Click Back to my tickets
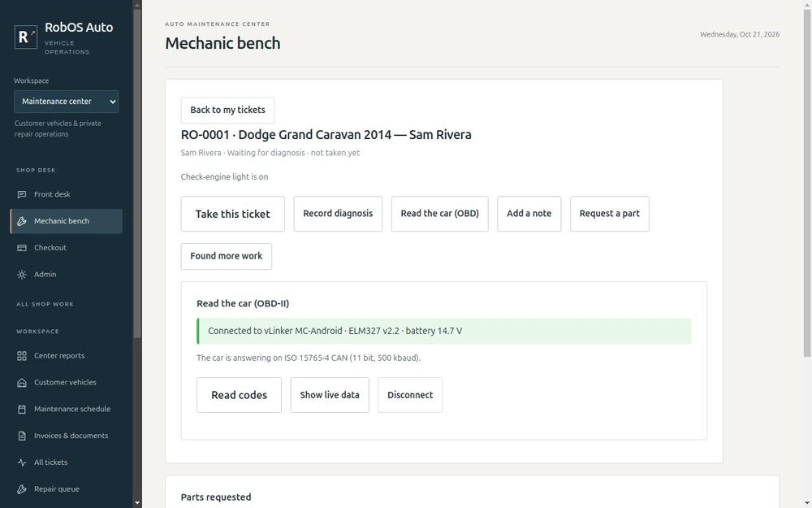This screenshot has width=812, height=508. click(227, 110)
